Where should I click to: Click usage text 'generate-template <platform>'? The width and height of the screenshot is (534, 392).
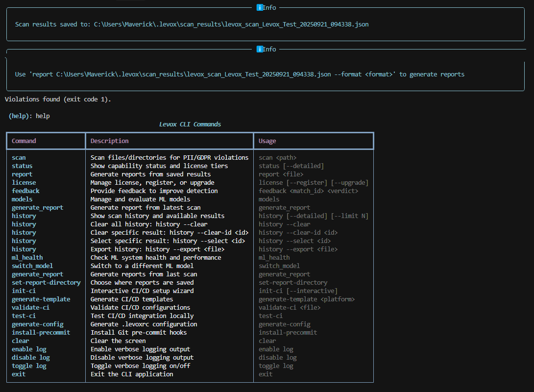[307, 299]
